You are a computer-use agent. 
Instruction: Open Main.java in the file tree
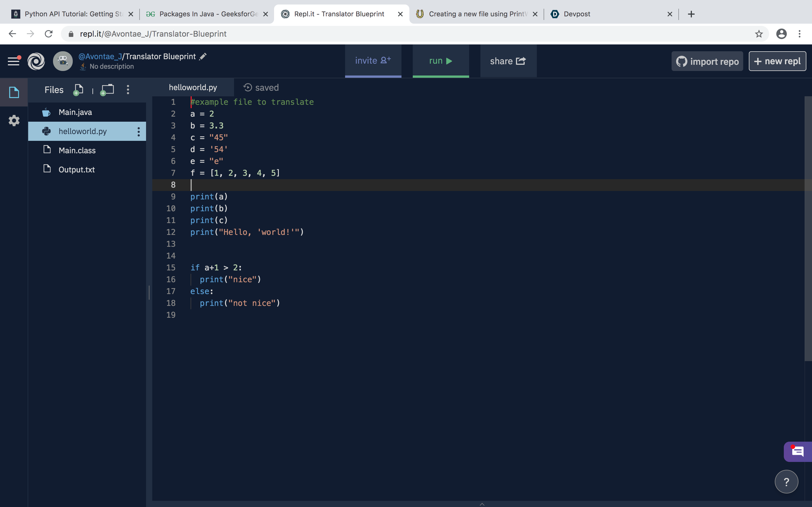[75, 112]
